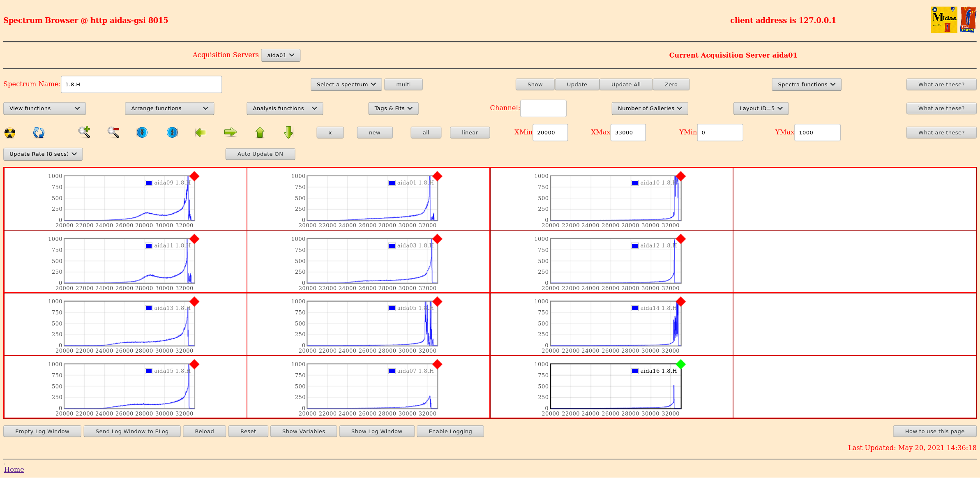Image resolution: width=980 pixels, height=478 pixels.
Task: Toggle the linear scale button
Action: click(x=470, y=133)
